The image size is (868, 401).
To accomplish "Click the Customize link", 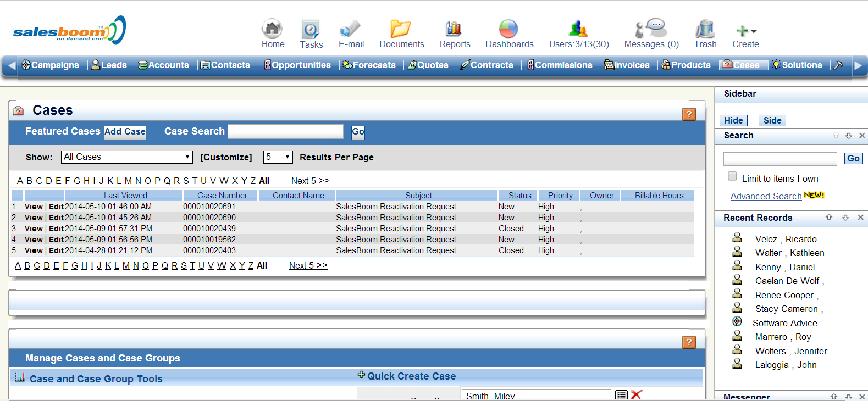I will [226, 157].
